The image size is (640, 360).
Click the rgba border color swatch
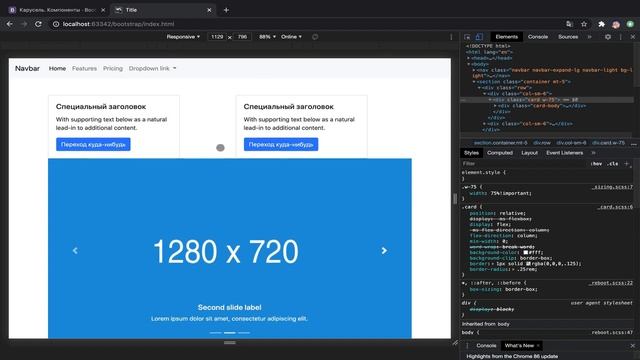point(529,264)
